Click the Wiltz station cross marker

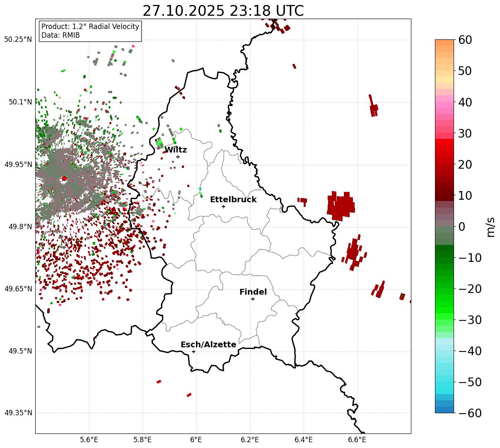(x=178, y=157)
